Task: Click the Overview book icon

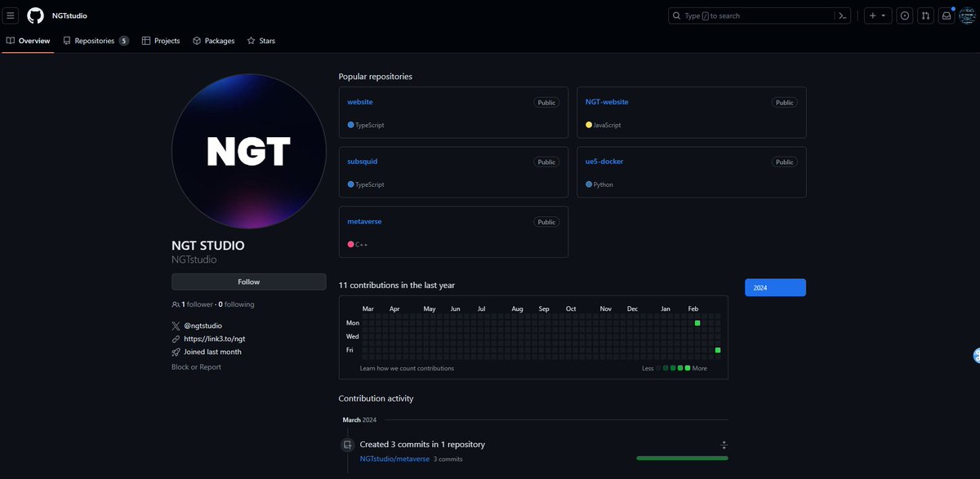Action: [x=11, y=41]
